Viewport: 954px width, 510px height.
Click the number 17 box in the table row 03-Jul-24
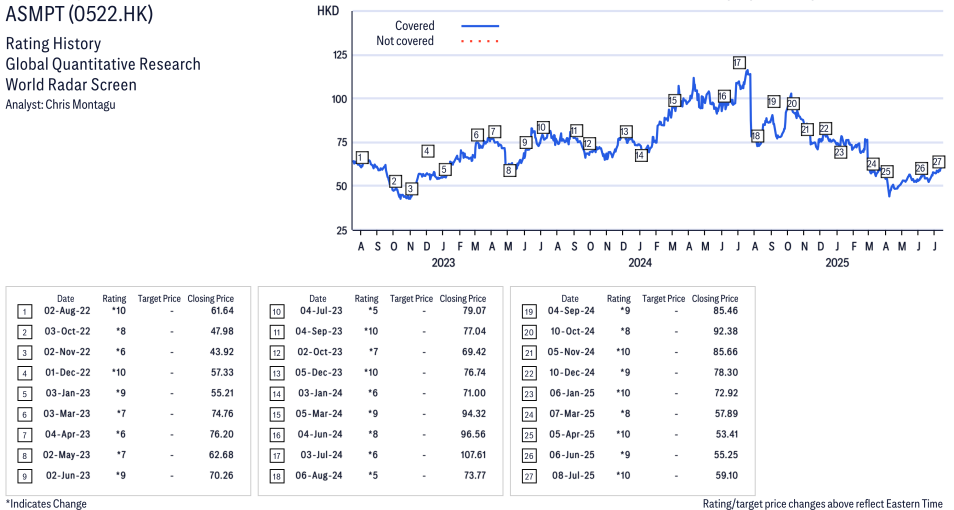277,455
